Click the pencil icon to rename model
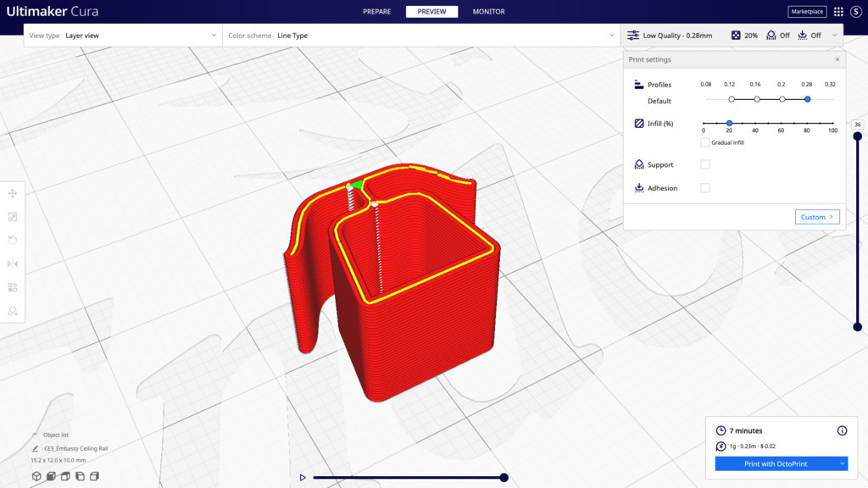 click(35, 448)
